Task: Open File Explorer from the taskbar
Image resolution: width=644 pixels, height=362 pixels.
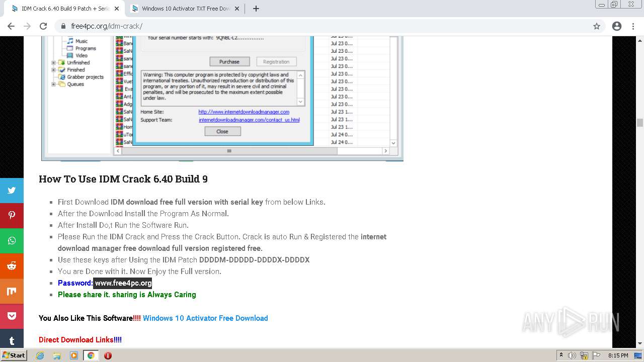Action: 57,355
